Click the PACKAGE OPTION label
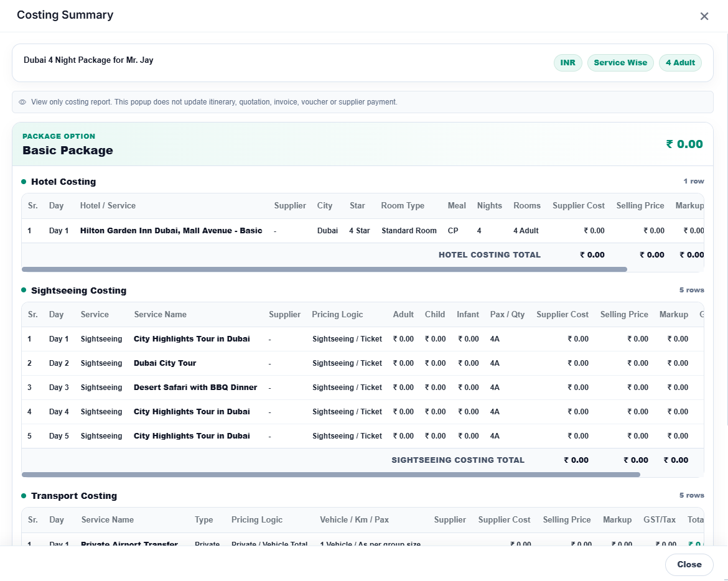The height and width of the screenshot is (581, 728). 59,136
